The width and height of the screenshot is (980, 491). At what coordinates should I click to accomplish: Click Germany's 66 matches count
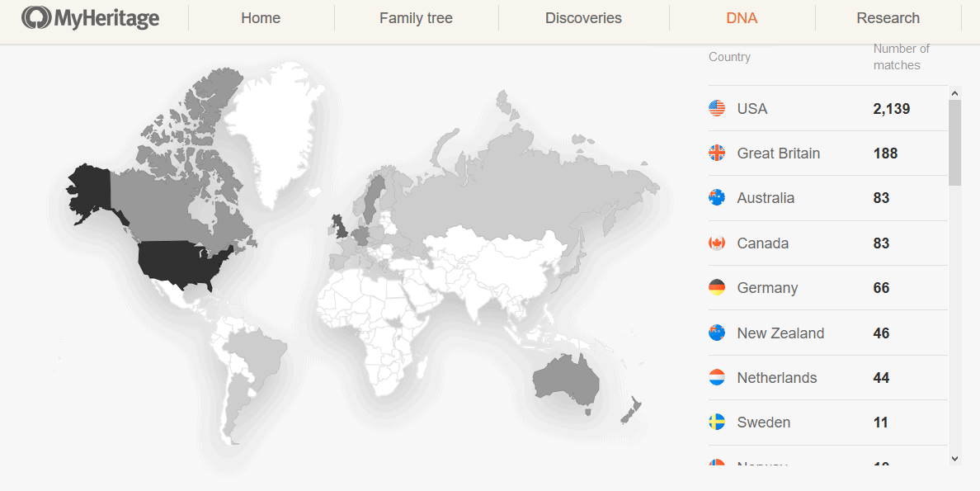(x=881, y=288)
